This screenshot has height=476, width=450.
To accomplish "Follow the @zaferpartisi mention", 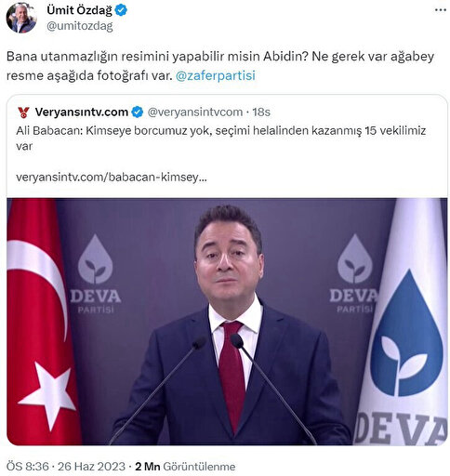I will [216, 75].
